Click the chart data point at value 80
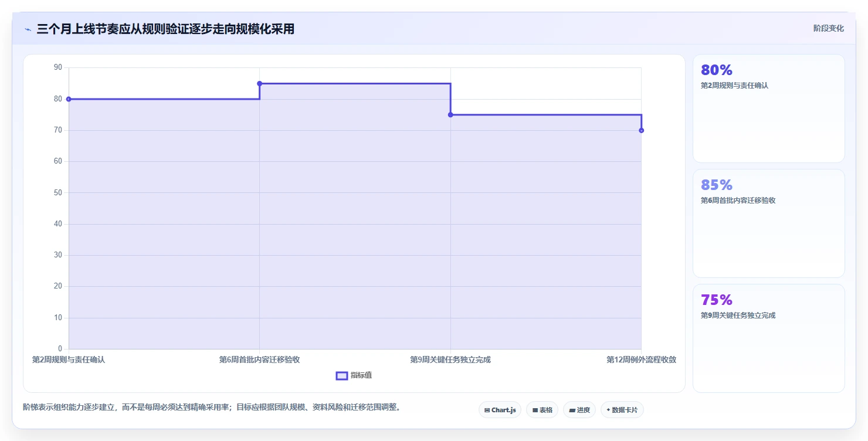 point(69,99)
